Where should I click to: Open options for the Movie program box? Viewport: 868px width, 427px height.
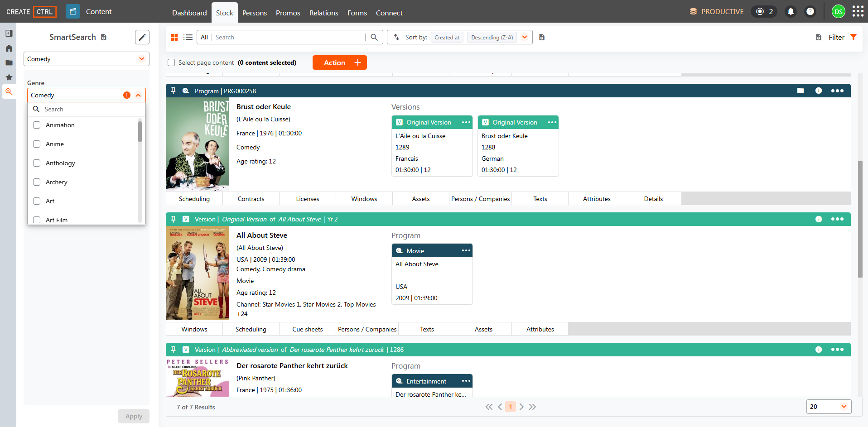466,250
